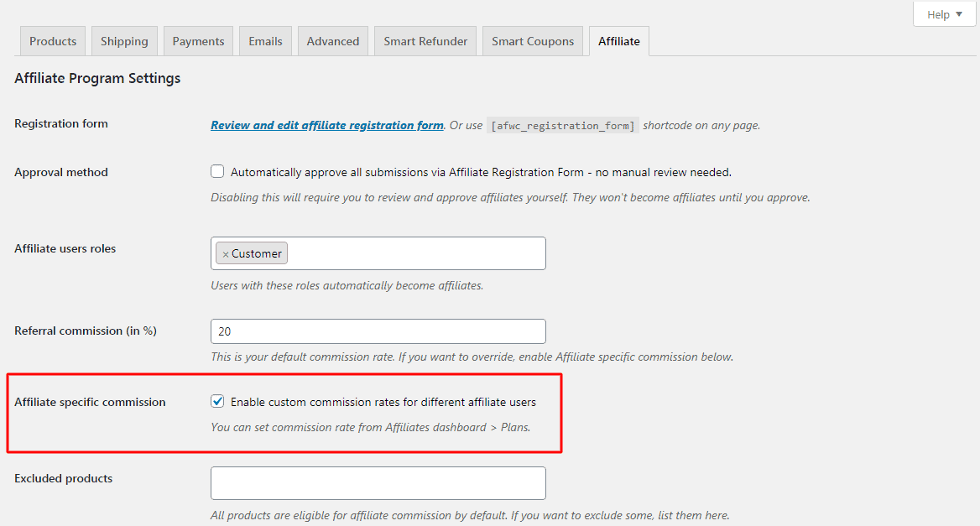
Task: Open Review and edit affiliate registration form link
Action: [x=327, y=125]
